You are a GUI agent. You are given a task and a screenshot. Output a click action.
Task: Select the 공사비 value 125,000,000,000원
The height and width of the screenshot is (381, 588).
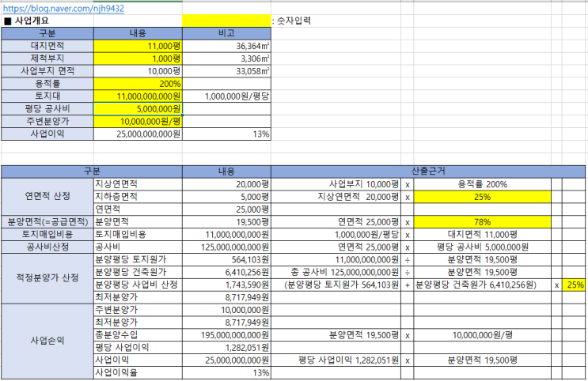click(226, 247)
